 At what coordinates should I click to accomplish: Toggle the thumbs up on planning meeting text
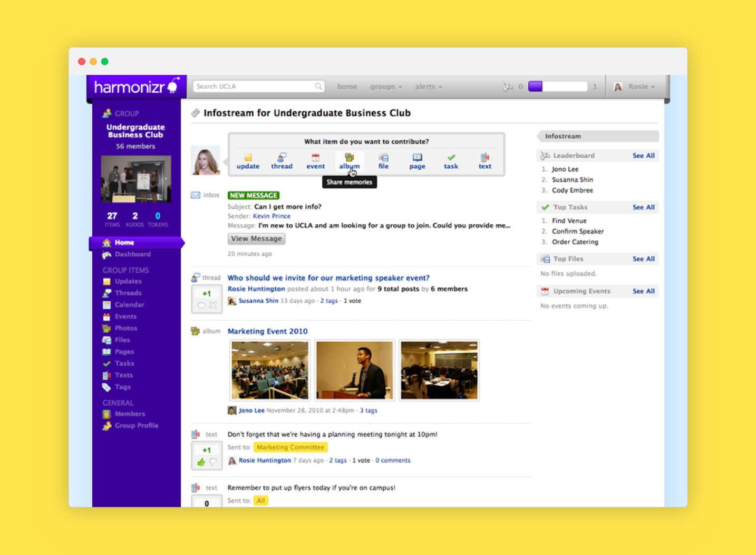(x=201, y=462)
